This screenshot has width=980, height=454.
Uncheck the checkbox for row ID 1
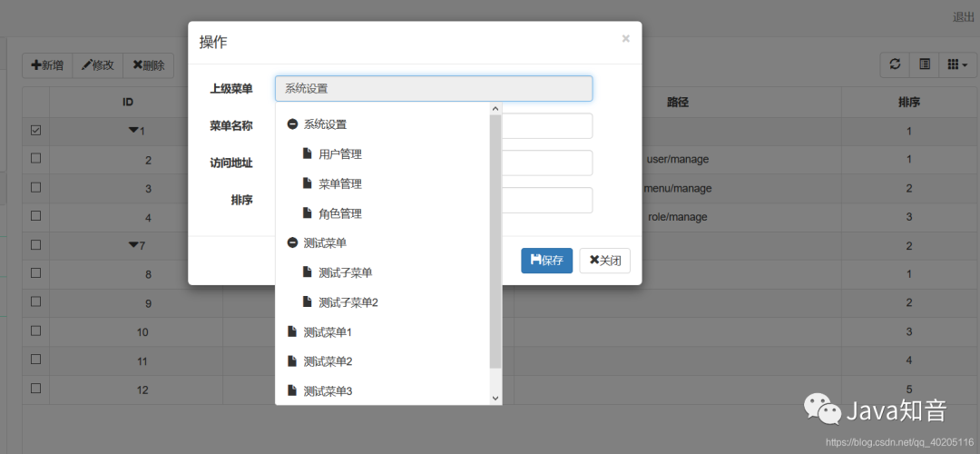[x=35, y=131]
